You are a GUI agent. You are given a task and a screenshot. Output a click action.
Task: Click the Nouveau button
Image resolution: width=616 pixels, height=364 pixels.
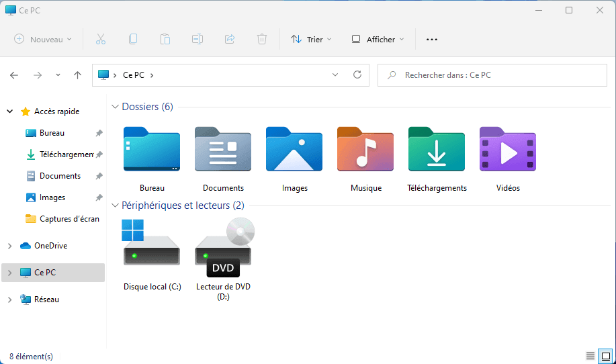point(43,39)
